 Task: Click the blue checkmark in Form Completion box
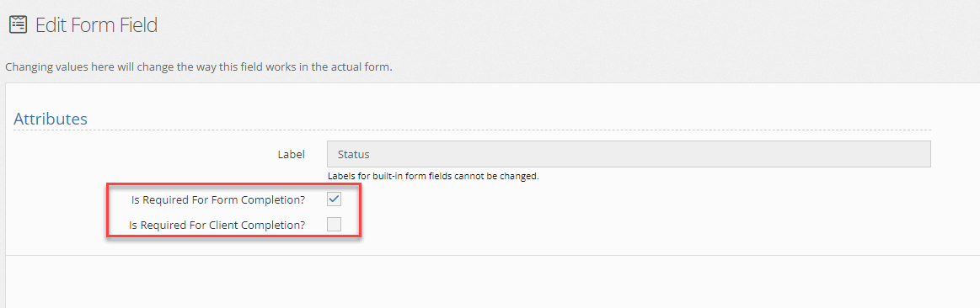[x=335, y=199]
